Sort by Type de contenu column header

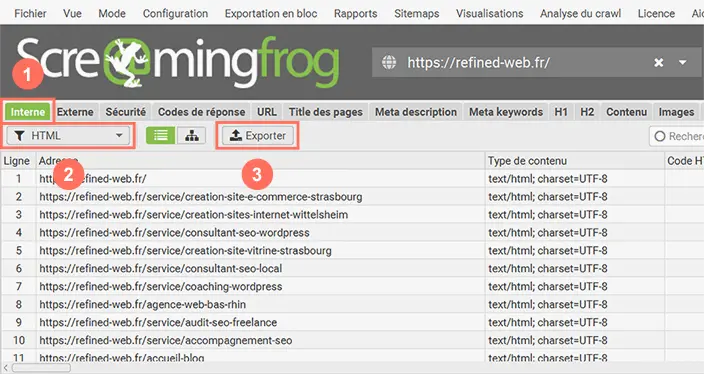pyautogui.click(x=574, y=161)
